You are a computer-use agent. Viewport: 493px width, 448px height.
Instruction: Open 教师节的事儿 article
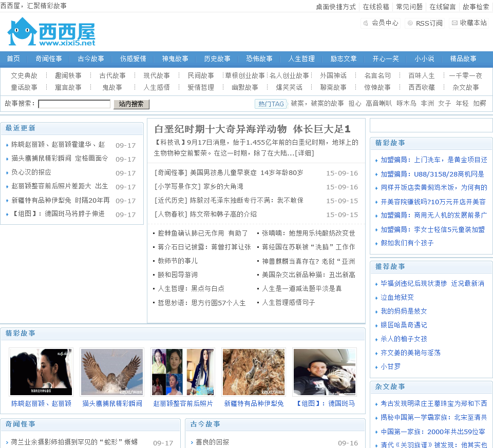tap(178, 261)
